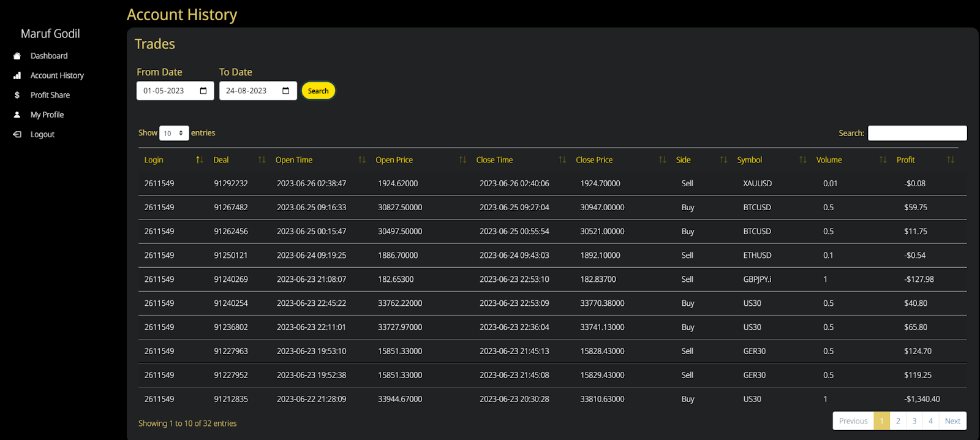The height and width of the screenshot is (440, 980).
Task: Open Profit Share in sidebar
Action: tap(50, 95)
